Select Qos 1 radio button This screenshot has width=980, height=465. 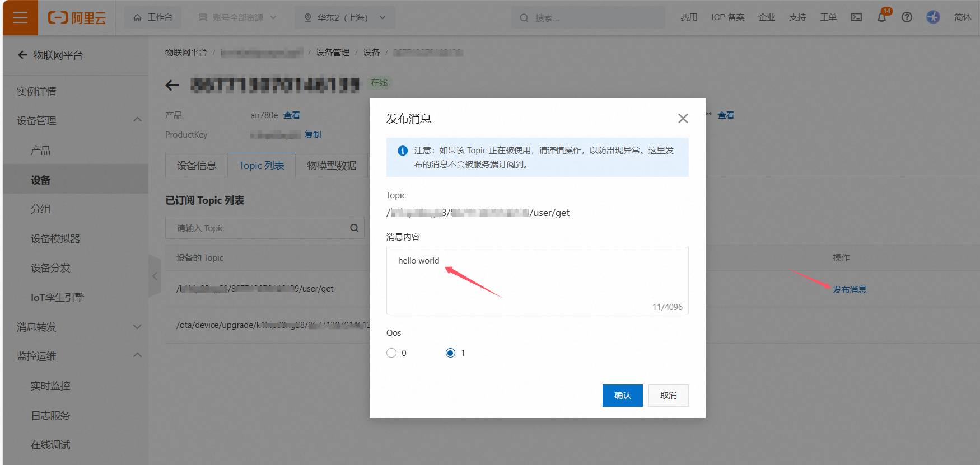(450, 353)
